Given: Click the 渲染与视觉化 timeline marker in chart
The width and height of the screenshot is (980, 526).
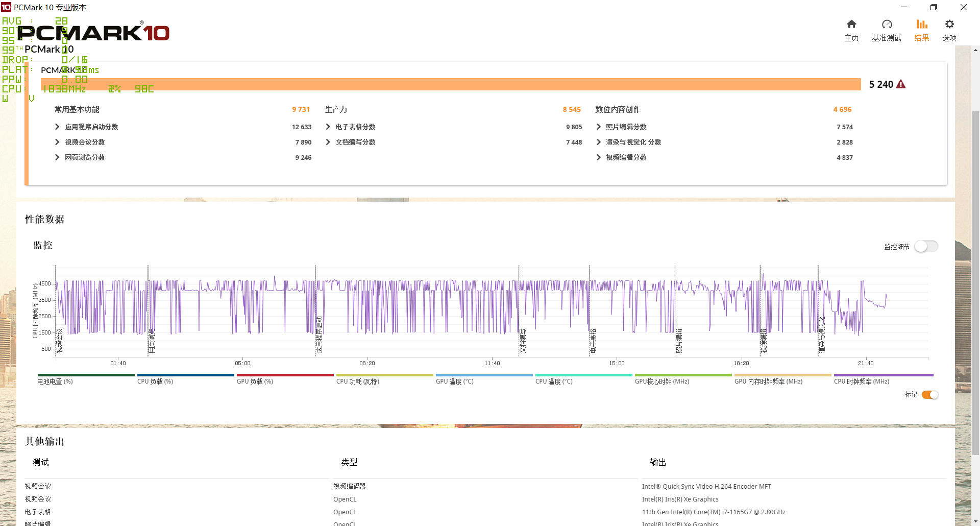Looking at the screenshot, I should click(x=822, y=335).
